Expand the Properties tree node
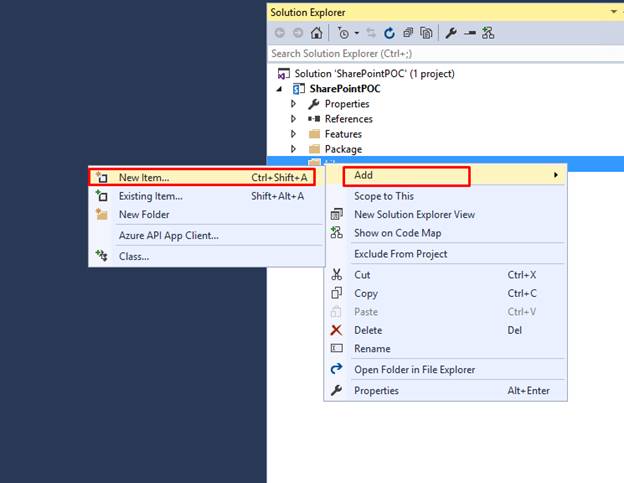Image resolution: width=624 pixels, height=483 pixels. pyautogui.click(x=294, y=104)
